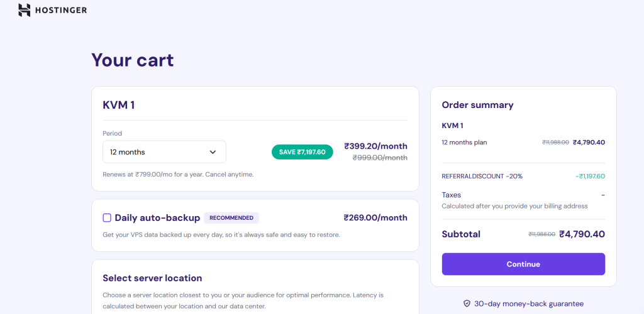Image resolution: width=644 pixels, height=314 pixels.
Task: Click the REFERRALDISCOUNT -20% label
Action: [482, 176]
